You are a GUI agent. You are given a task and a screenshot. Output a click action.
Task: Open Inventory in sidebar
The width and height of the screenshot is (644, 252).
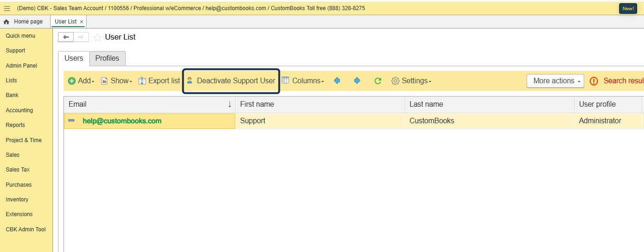(x=17, y=200)
